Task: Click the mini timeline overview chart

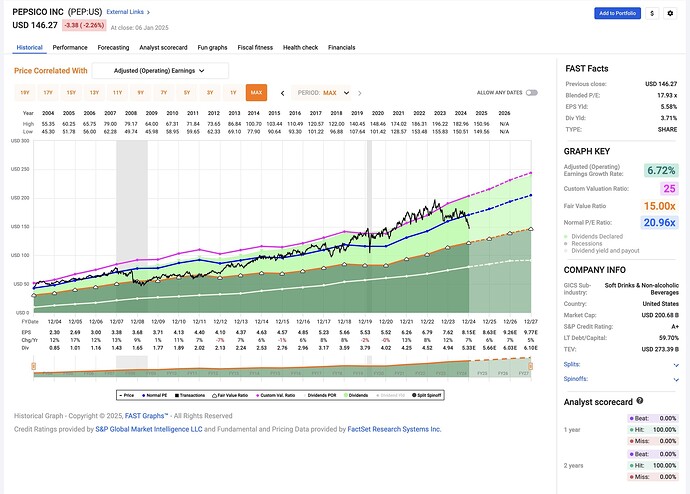Action: pos(282,367)
